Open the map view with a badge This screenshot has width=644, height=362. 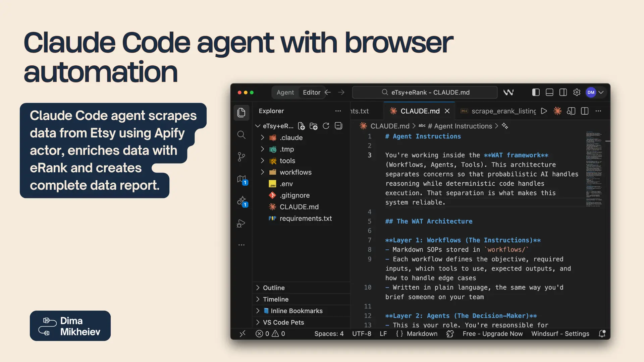(242, 180)
